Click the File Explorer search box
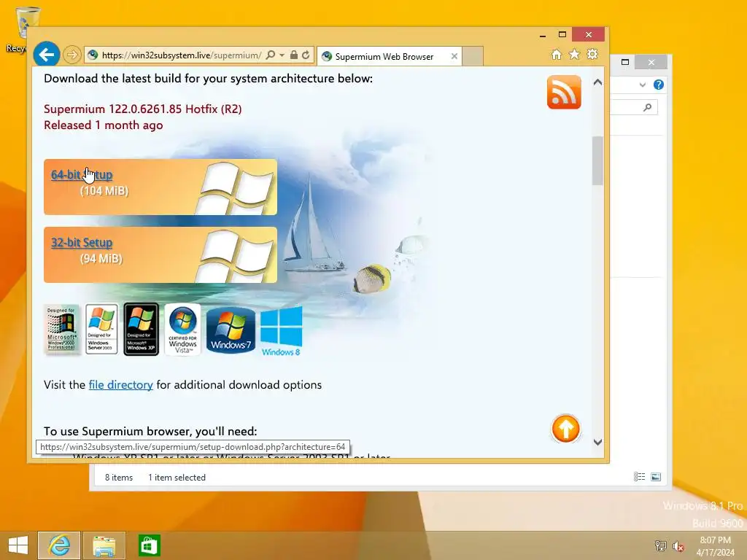Screen dimensions: 747x560 click(x=634, y=108)
